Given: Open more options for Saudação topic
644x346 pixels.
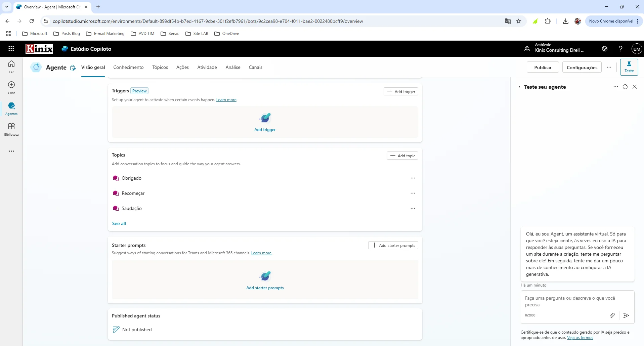Looking at the screenshot, I should (413, 208).
